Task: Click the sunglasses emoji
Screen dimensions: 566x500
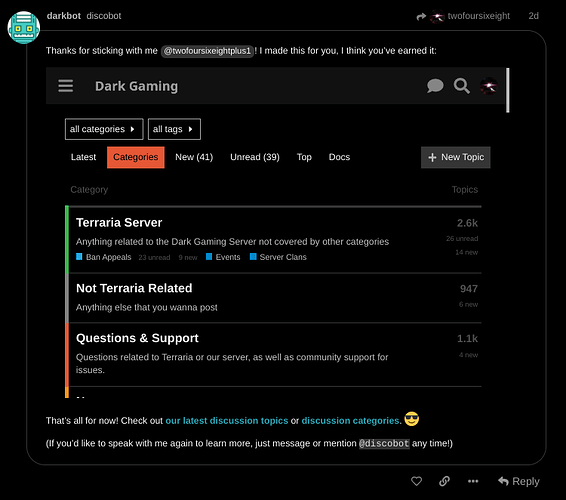Action: [412, 419]
